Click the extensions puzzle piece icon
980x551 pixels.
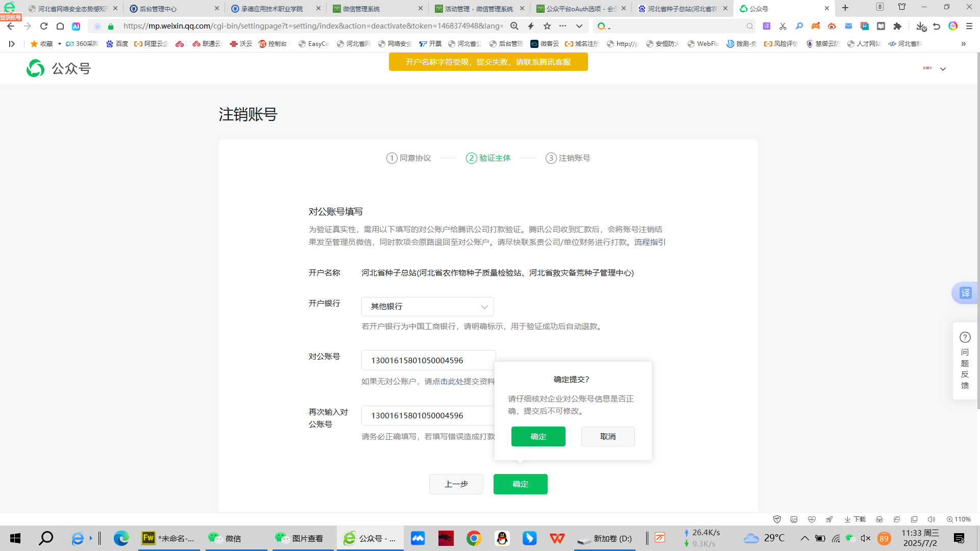tap(897, 26)
